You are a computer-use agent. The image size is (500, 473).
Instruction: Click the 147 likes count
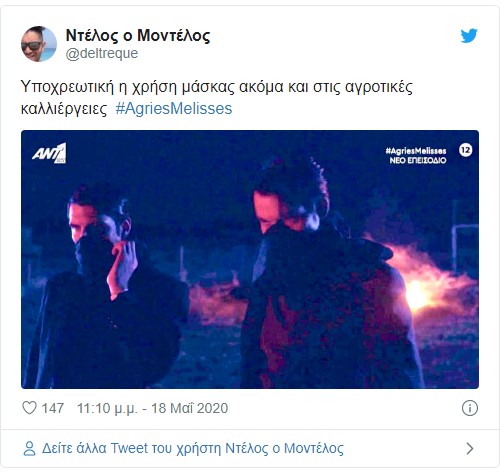[53, 408]
